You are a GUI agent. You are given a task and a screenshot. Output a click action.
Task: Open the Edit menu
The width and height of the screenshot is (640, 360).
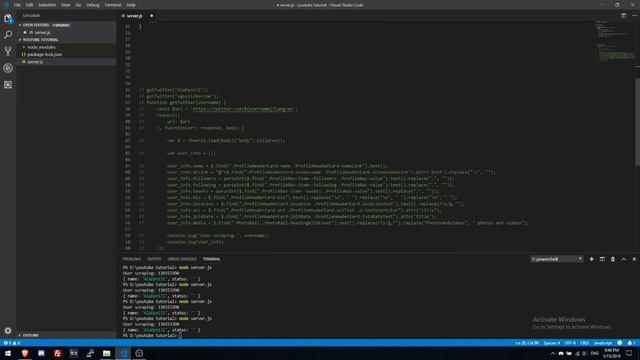pyautogui.click(x=29, y=5)
